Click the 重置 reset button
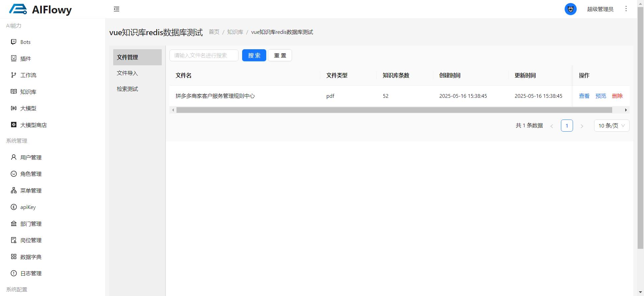Image resolution: width=644 pixels, height=296 pixels. [x=280, y=55]
